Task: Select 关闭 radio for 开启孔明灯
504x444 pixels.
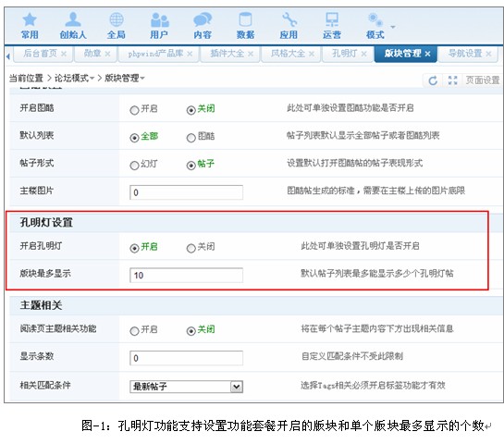Action: (x=191, y=248)
